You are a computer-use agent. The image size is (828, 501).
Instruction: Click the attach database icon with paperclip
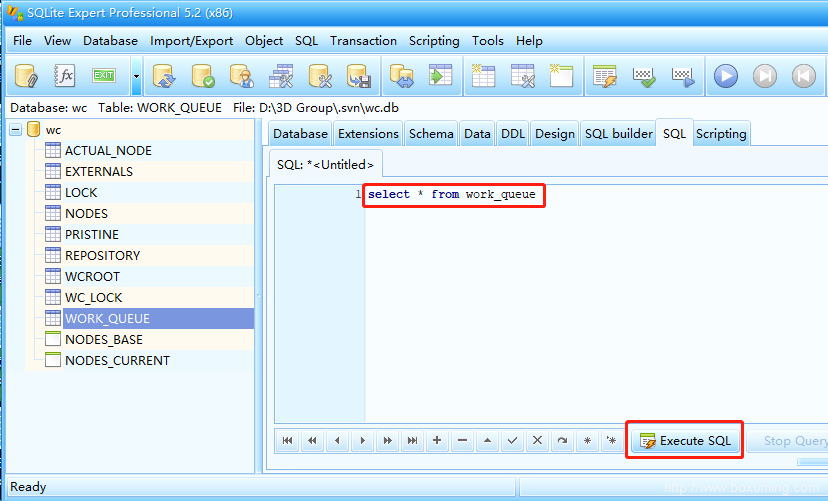click(x=26, y=76)
